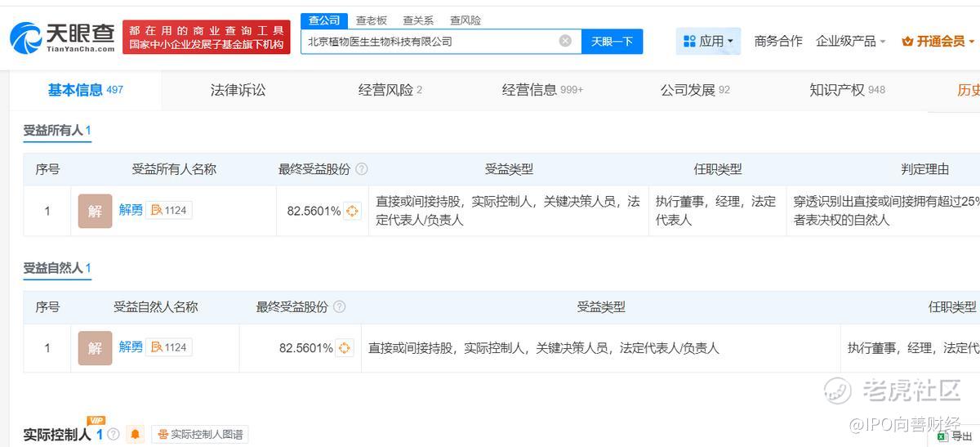
Task: Click the 实际控制人 help icon
Action: tap(114, 435)
